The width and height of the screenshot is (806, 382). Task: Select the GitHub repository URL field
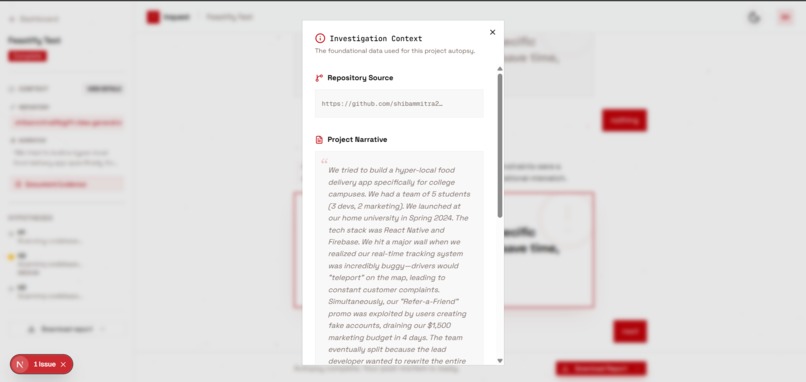[x=399, y=103]
